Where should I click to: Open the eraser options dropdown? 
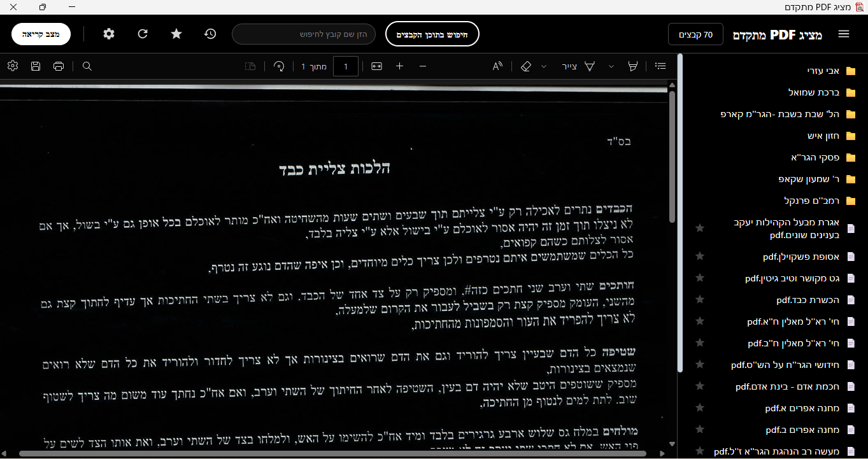544,66
